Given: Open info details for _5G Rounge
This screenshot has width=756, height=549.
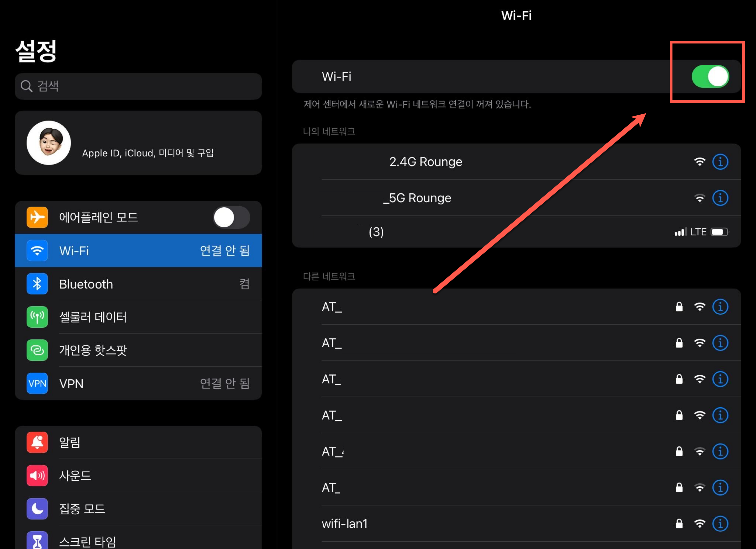Looking at the screenshot, I should pos(720,198).
